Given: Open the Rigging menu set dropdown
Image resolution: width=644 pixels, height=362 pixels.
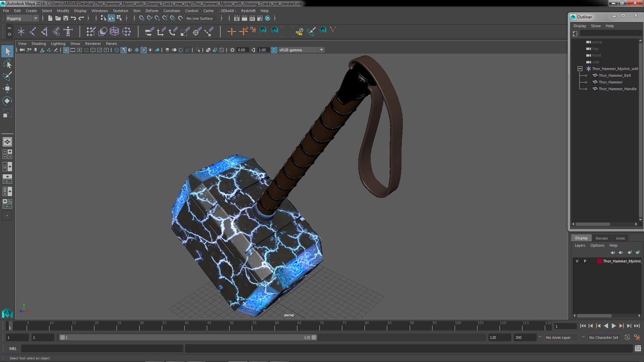Looking at the screenshot, I should click(x=22, y=18).
